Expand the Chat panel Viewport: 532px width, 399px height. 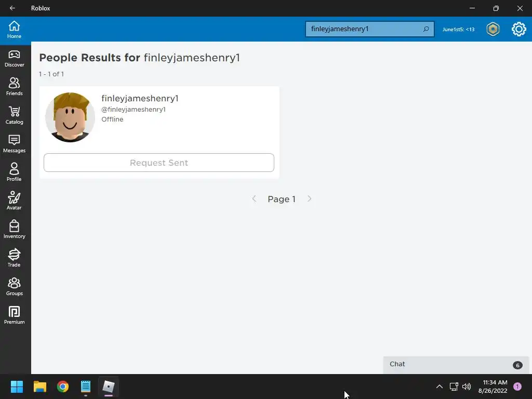pyautogui.click(x=456, y=365)
